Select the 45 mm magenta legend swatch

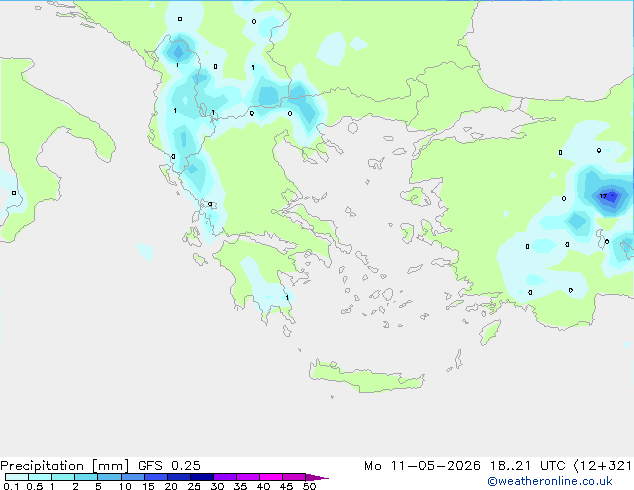click(294, 477)
